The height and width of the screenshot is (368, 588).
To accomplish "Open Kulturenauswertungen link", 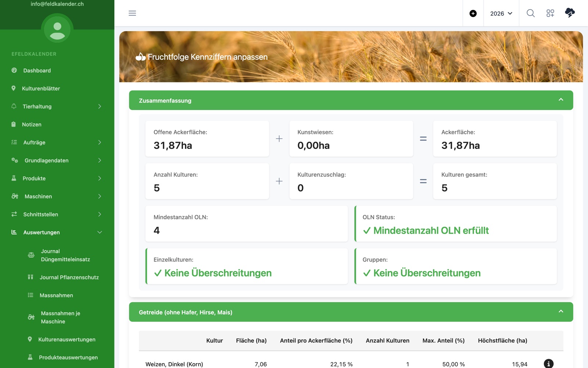I will (67, 340).
